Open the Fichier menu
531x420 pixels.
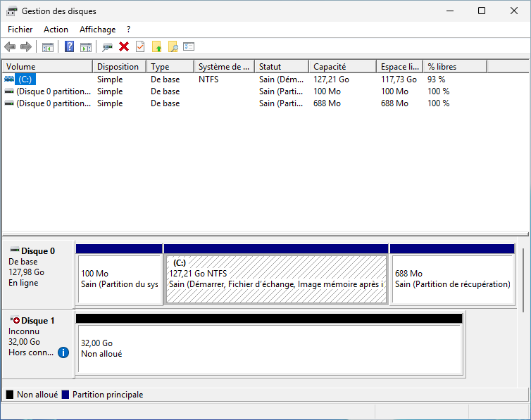(x=20, y=30)
